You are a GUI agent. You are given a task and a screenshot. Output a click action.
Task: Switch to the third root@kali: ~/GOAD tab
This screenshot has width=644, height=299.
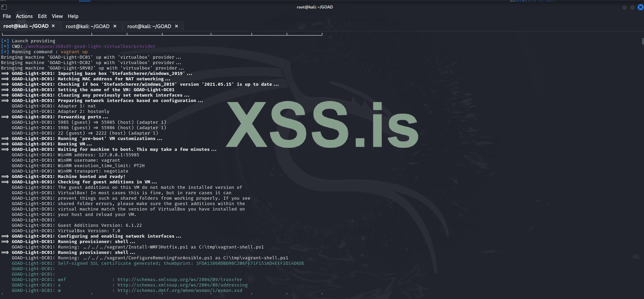(x=149, y=26)
